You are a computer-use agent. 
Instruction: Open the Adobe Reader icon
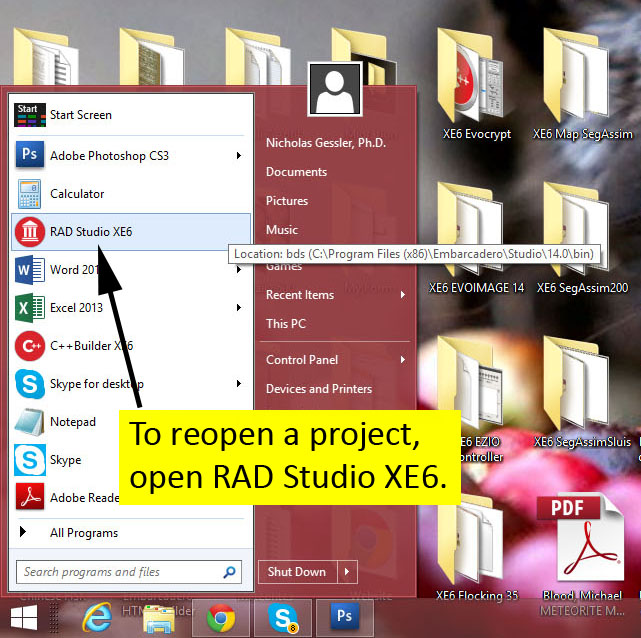(x=29, y=497)
